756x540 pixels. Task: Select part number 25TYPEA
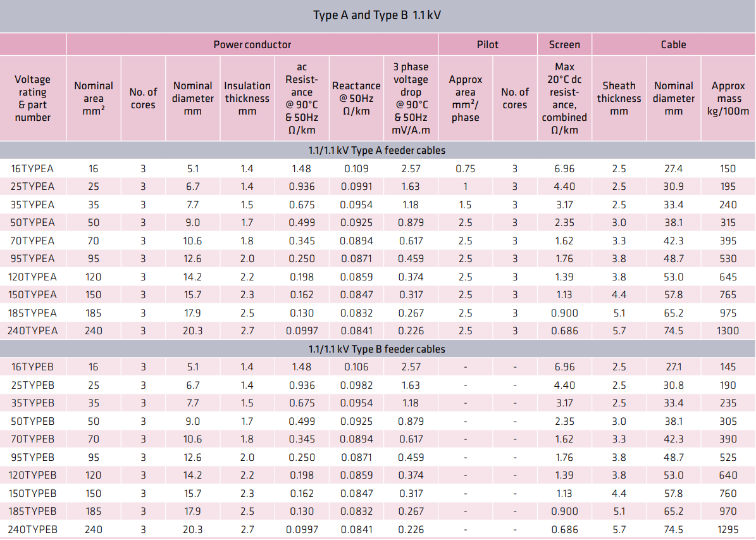(x=32, y=187)
